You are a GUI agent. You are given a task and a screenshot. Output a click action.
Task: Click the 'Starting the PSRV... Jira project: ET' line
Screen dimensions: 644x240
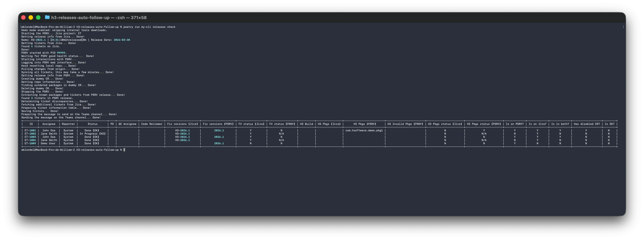(x=51, y=33)
